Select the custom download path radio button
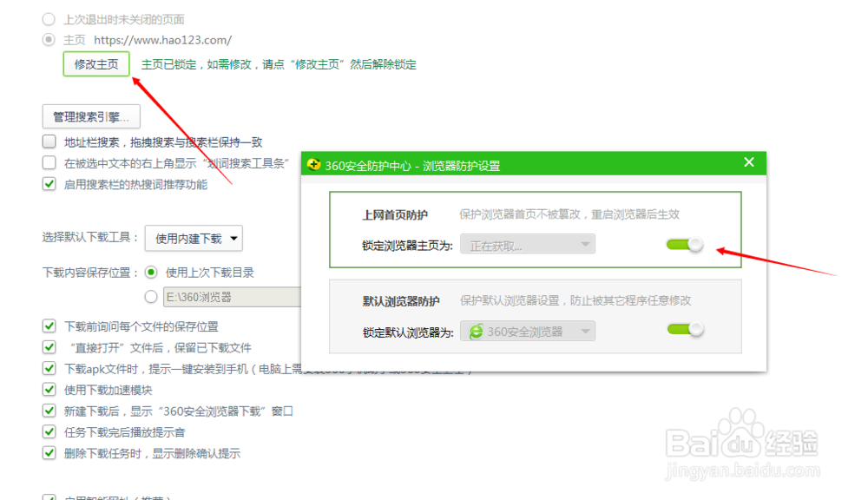Viewport: 868px width, 500px height. pyautogui.click(x=151, y=297)
